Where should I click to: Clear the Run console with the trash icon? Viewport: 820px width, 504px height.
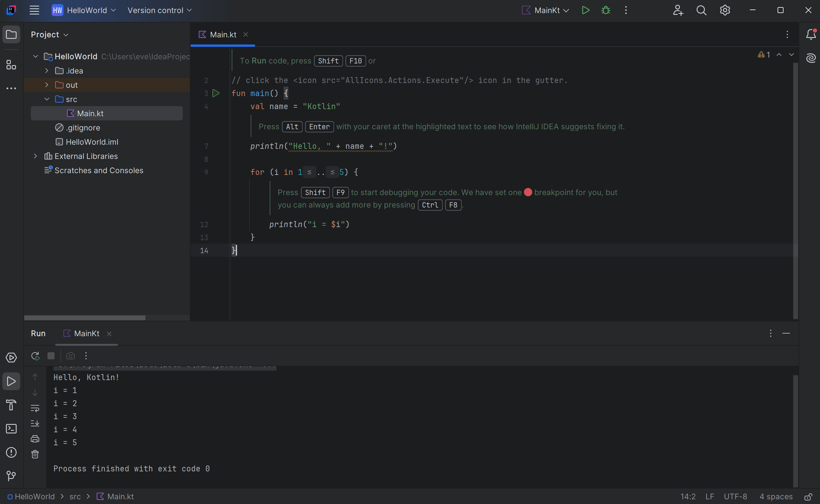tap(35, 454)
